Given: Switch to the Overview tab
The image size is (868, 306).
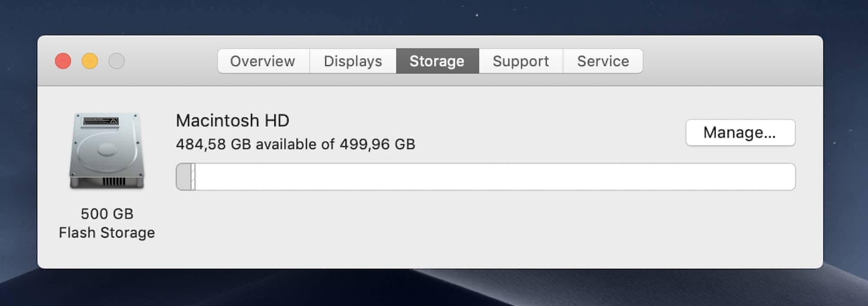Looking at the screenshot, I should [x=263, y=61].
